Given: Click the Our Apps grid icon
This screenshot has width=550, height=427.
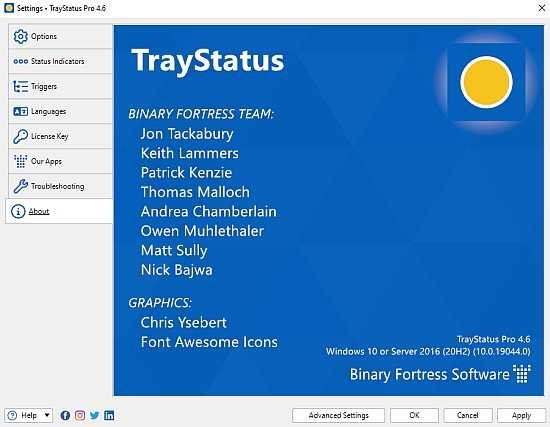Looking at the screenshot, I should point(20,161).
